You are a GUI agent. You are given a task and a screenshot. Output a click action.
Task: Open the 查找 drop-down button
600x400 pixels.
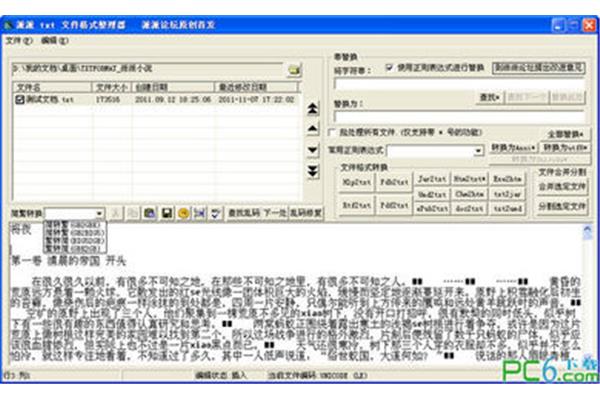coord(490,97)
